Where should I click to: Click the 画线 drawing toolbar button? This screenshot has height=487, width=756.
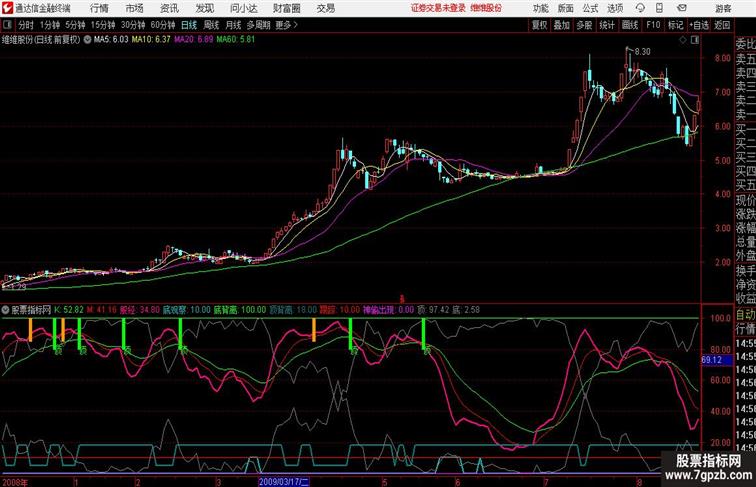tap(630, 25)
